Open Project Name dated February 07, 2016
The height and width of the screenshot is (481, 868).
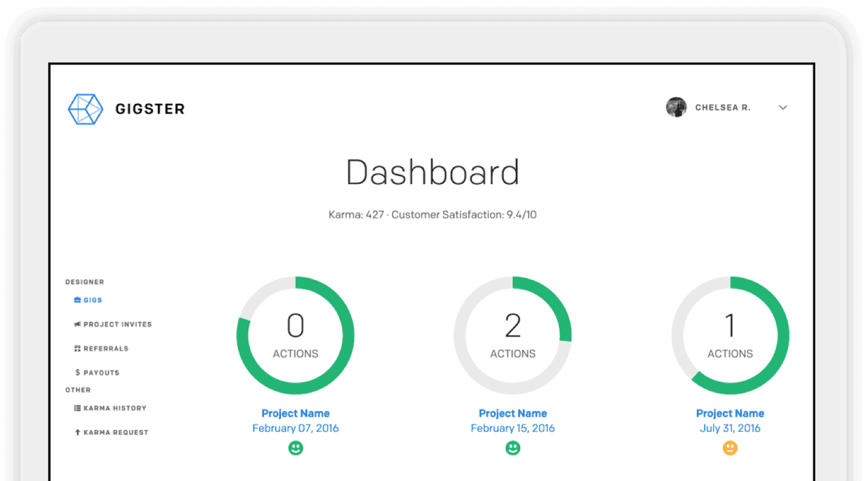(296, 414)
